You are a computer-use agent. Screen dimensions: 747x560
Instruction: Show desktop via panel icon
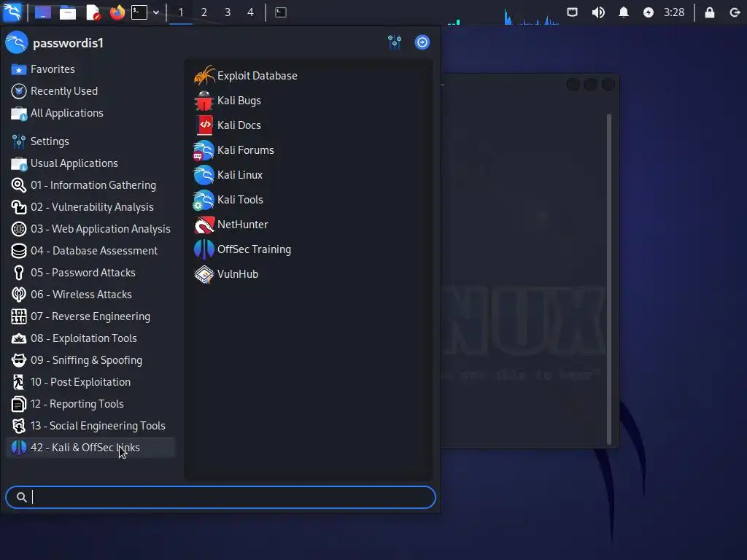click(x=43, y=12)
